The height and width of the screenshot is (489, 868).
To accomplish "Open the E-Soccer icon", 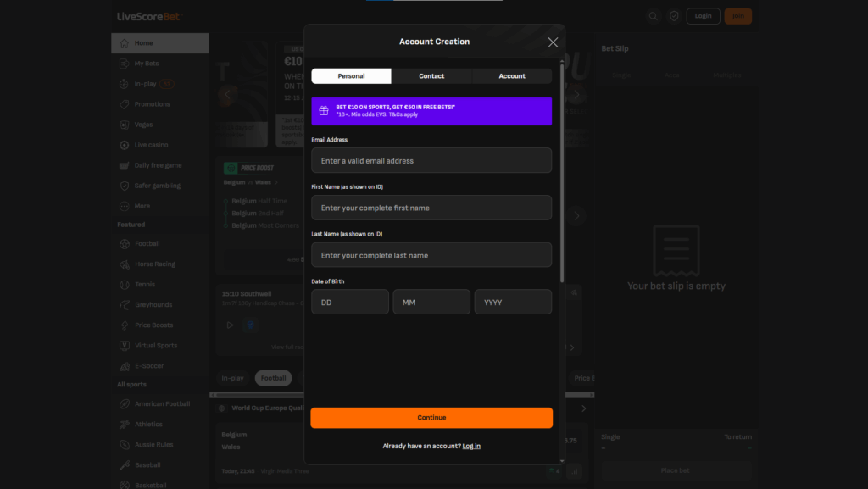I will click(125, 366).
